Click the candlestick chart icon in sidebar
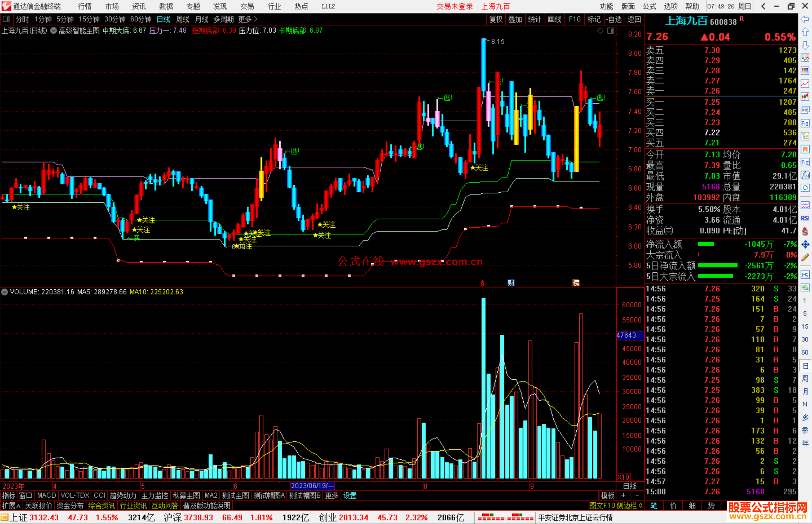The height and width of the screenshot is (524, 812). [x=805, y=97]
